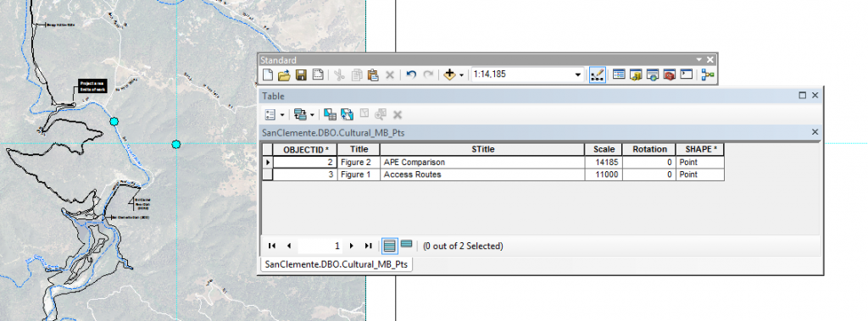Open an existing map document

[284, 75]
